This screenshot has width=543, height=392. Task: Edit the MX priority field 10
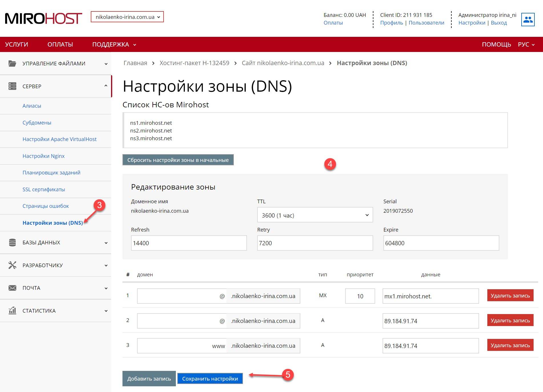[x=360, y=296]
